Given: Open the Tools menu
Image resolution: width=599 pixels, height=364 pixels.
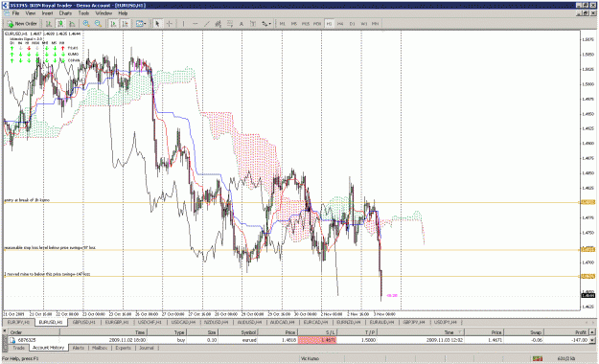Looking at the screenshot, I should click(x=83, y=13).
